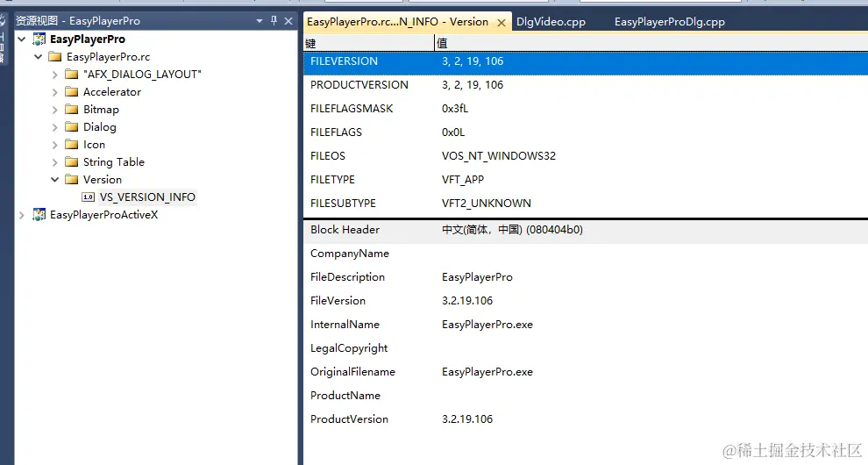868x465 pixels.
Task: Toggle the resource view auto-hide pin
Action: pos(274,20)
